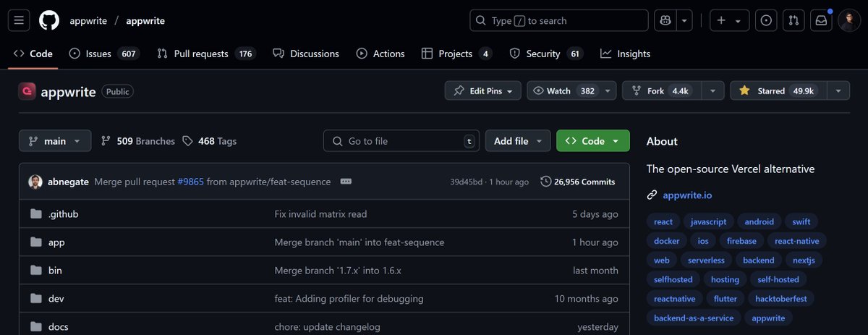Screen dimensions: 868x335
Task: Select the android topic tag
Action: point(759,221)
